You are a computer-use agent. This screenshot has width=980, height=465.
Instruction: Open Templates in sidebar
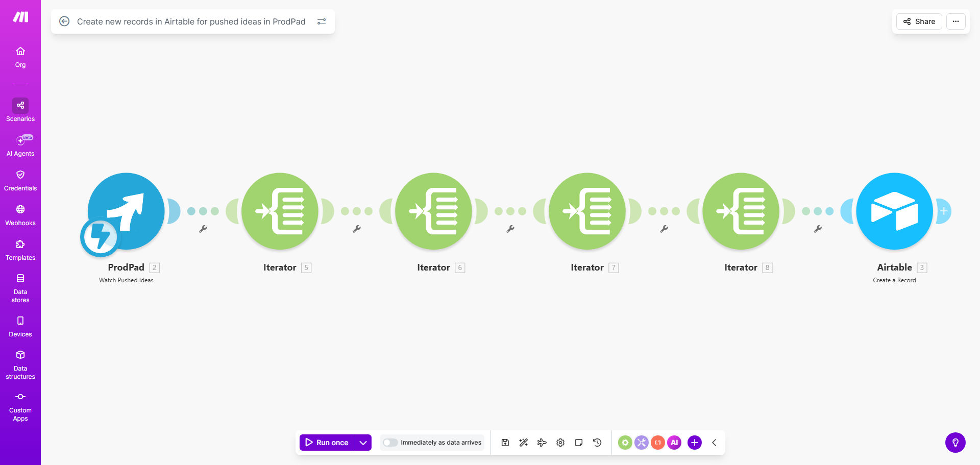pyautogui.click(x=20, y=250)
